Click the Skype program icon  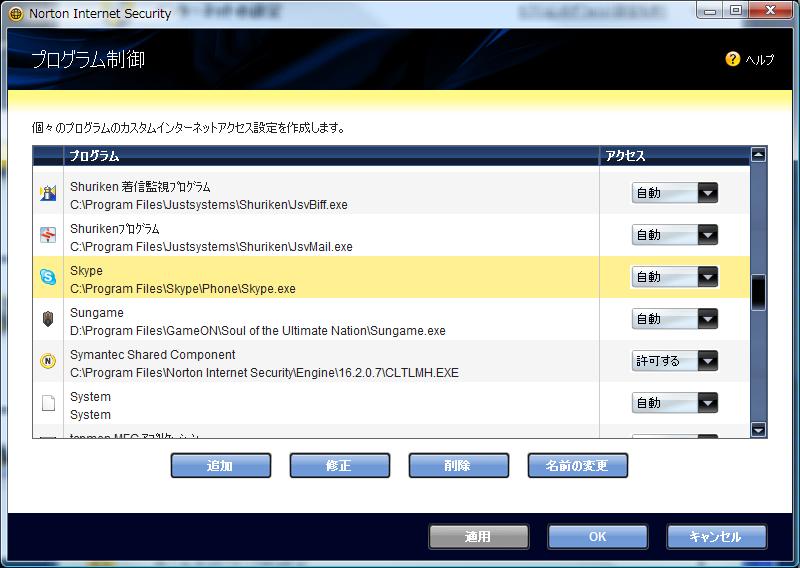[48, 277]
